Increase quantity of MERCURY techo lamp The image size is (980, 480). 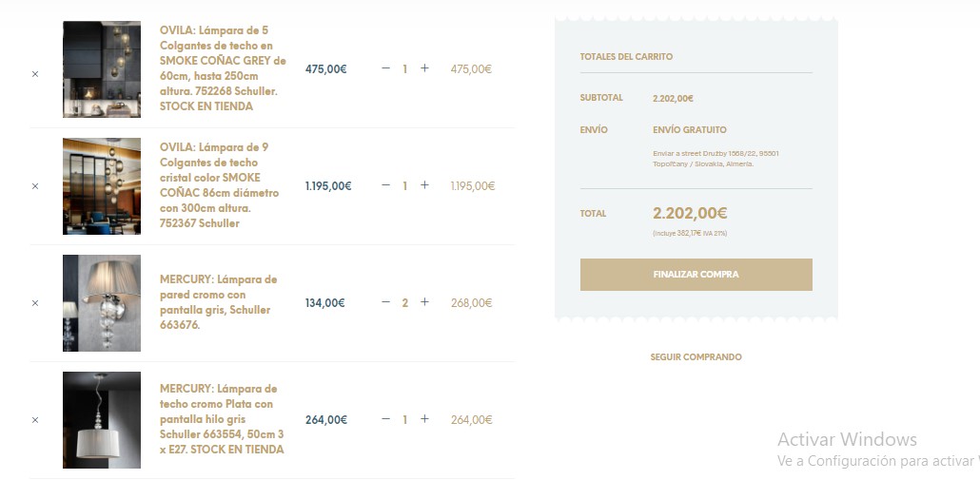click(x=424, y=419)
